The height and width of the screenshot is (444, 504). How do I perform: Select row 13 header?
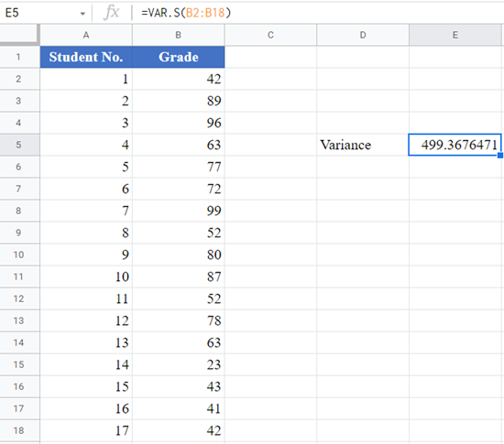pos(19,320)
